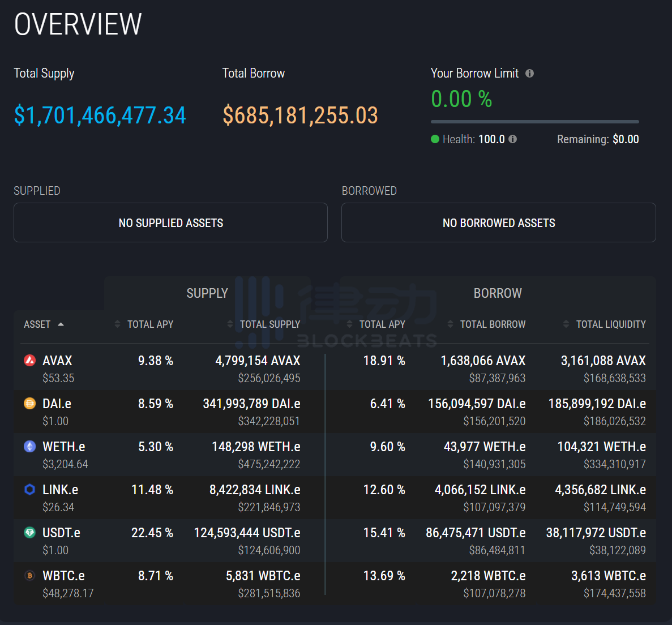Click WBTC.e borrow APY 13.69 %

click(x=384, y=575)
